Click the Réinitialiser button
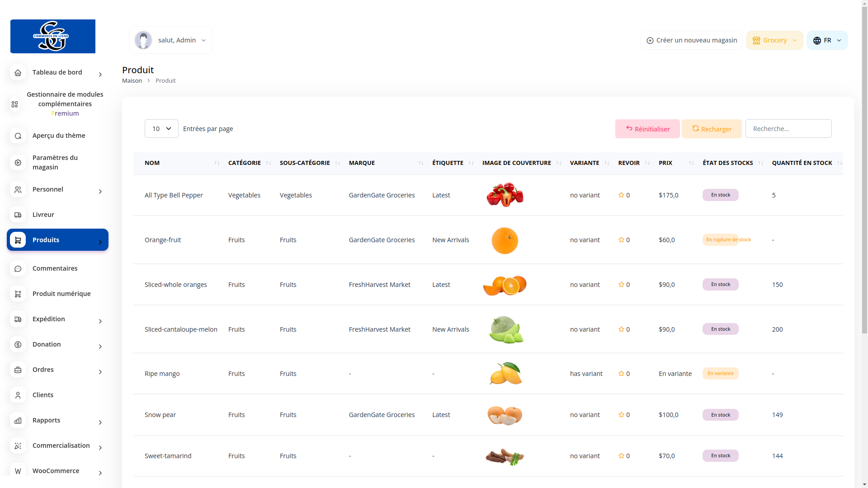Image resolution: width=868 pixels, height=488 pixels. [647, 129]
